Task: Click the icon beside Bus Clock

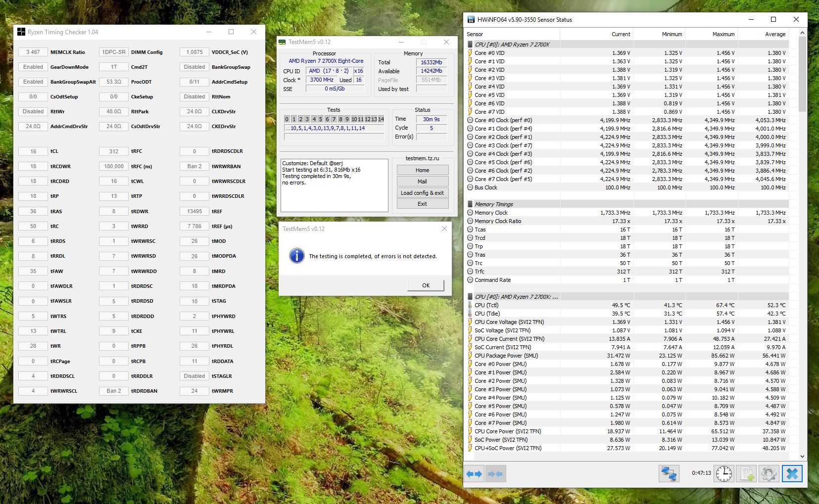Action: click(x=470, y=187)
